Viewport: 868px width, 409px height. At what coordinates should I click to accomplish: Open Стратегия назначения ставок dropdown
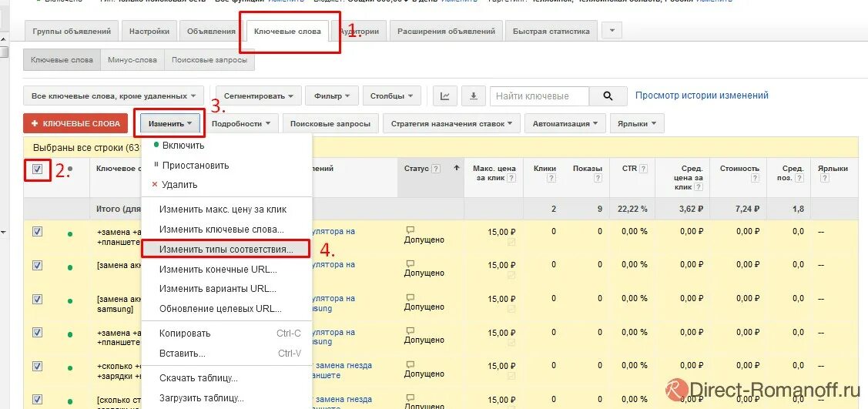[451, 123]
